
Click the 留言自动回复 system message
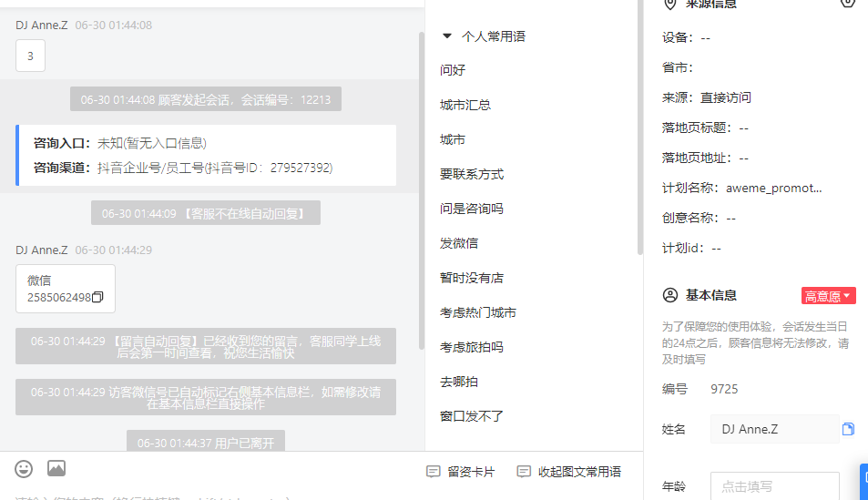[205, 347]
